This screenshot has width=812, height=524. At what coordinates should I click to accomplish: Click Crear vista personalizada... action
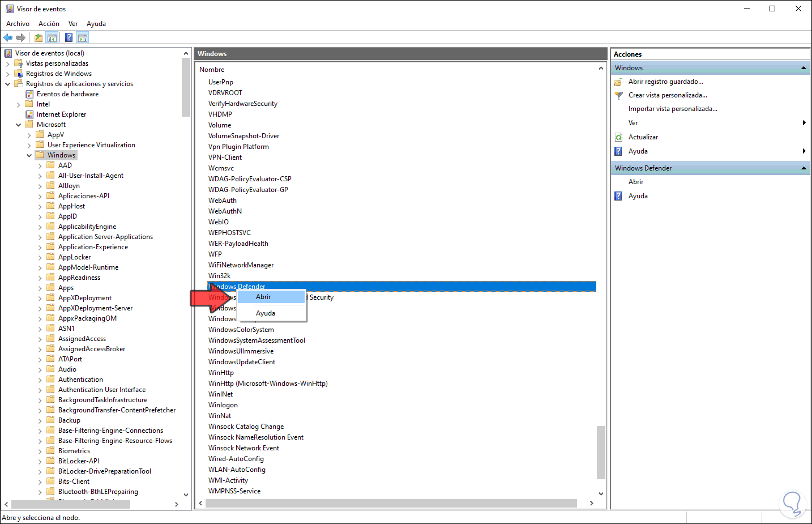pos(668,95)
